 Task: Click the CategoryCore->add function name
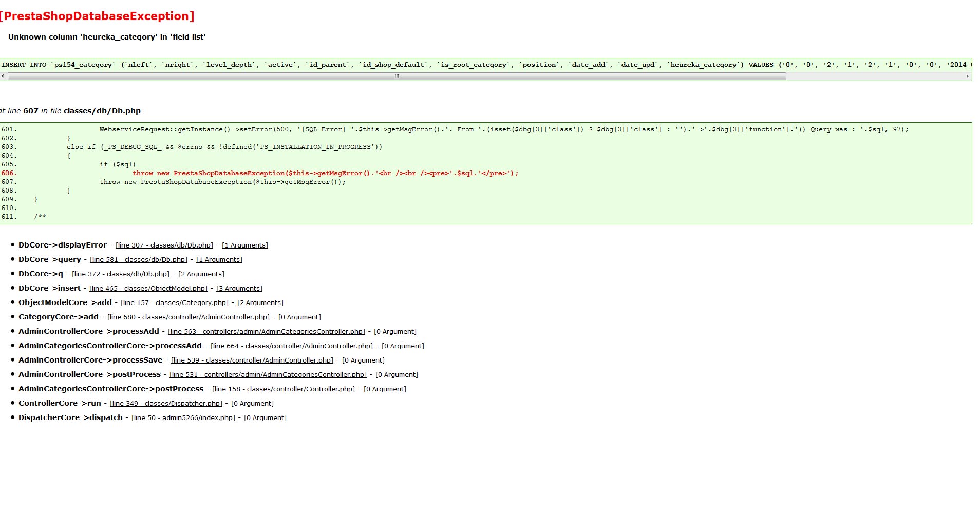coord(59,317)
